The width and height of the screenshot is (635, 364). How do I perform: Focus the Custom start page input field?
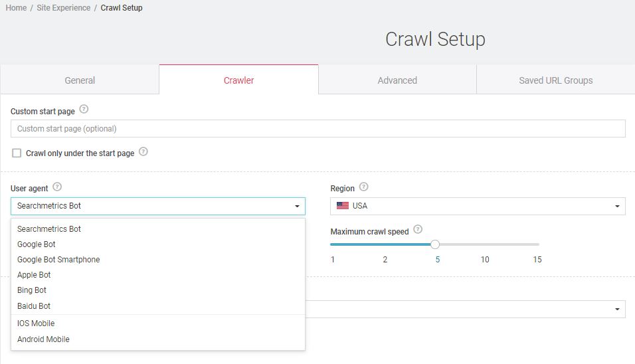[318, 129]
